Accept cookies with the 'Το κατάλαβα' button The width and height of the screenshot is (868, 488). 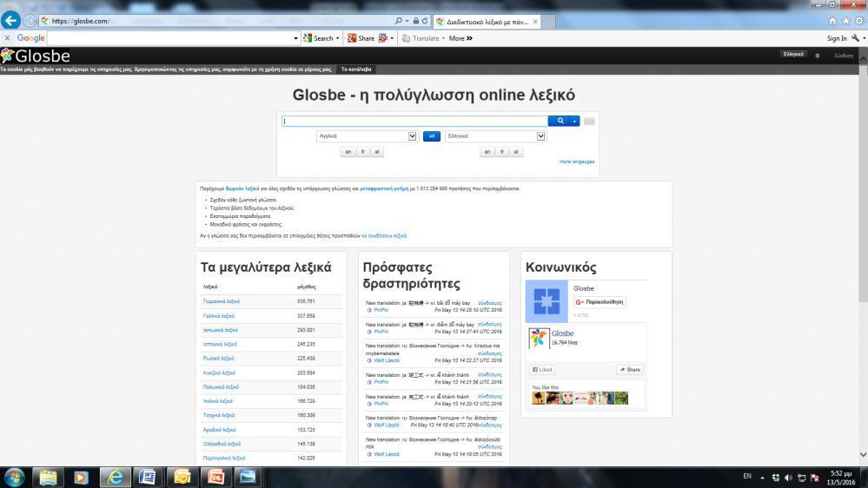coord(356,69)
